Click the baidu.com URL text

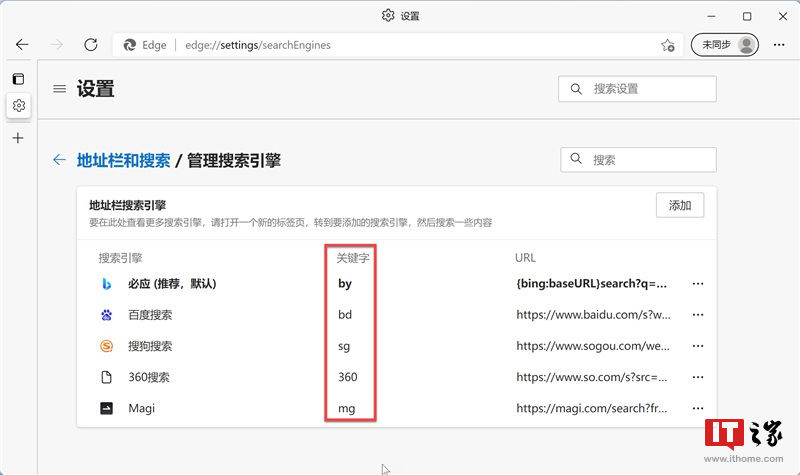[x=593, y=315]
